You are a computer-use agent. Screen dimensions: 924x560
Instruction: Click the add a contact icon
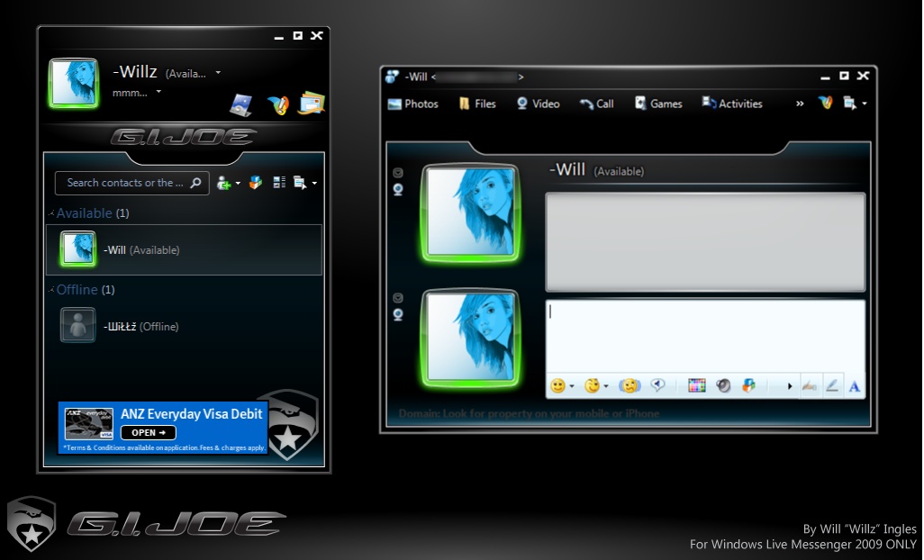pyautogui.click(x=223, y=183)
